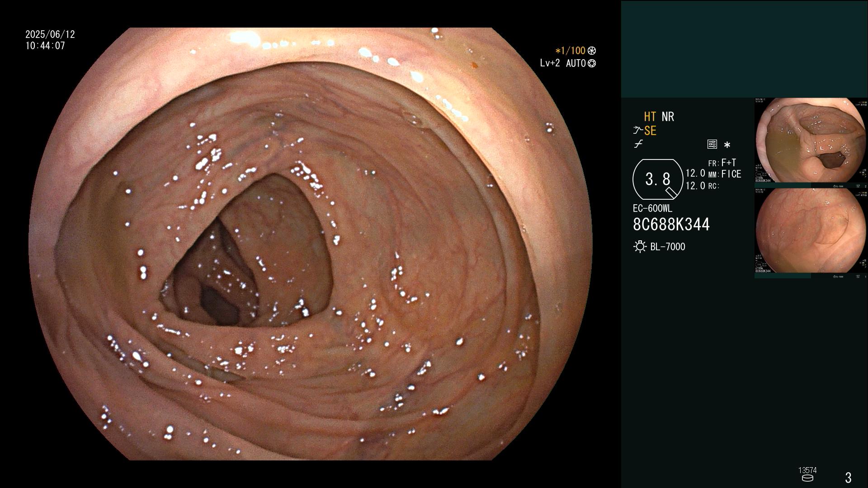Click the SE structure enhancement label
Viewport: 868px width, 488px height.
tap(650, 131)
